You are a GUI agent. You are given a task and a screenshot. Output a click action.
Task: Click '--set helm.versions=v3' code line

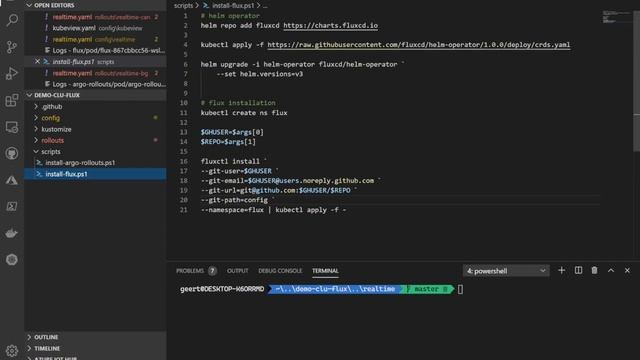pos(260,74)
